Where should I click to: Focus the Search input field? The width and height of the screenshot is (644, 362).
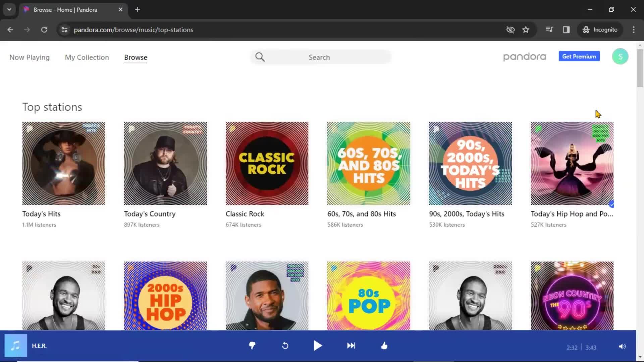321,57
